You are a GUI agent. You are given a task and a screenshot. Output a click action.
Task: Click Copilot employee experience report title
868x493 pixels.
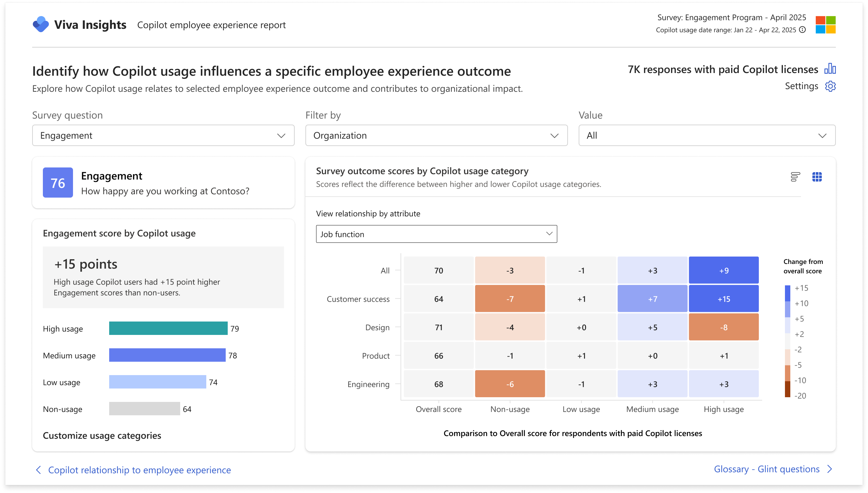[x=211, y=25]
